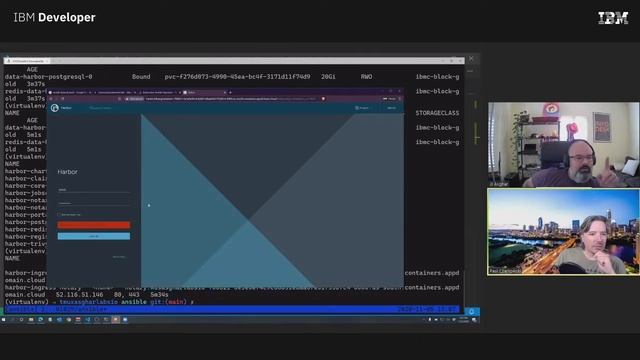Click About link in Harbor header

(391, 108)
